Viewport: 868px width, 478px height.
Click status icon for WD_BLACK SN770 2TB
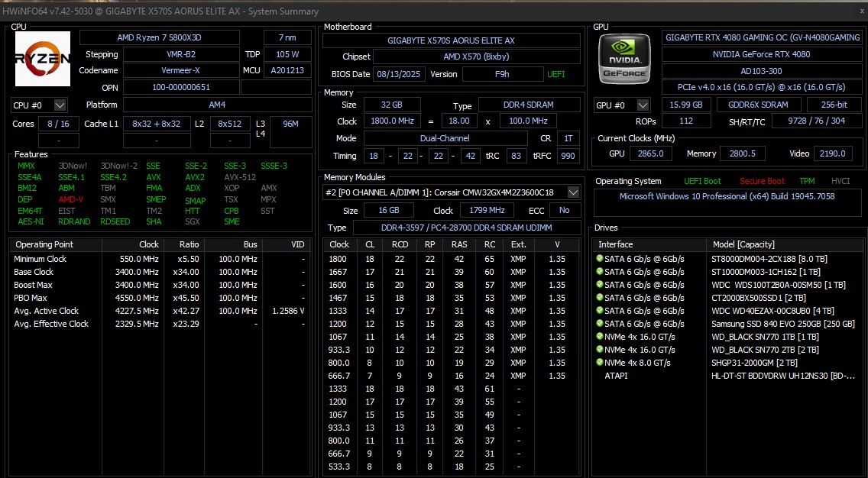(600, 350)
